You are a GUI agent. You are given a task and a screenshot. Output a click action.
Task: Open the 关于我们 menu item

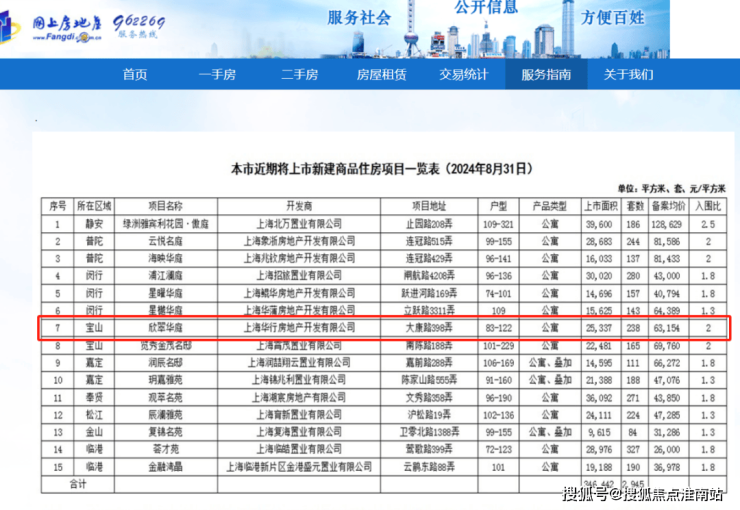pyautogui.click(x=629, y=75)
